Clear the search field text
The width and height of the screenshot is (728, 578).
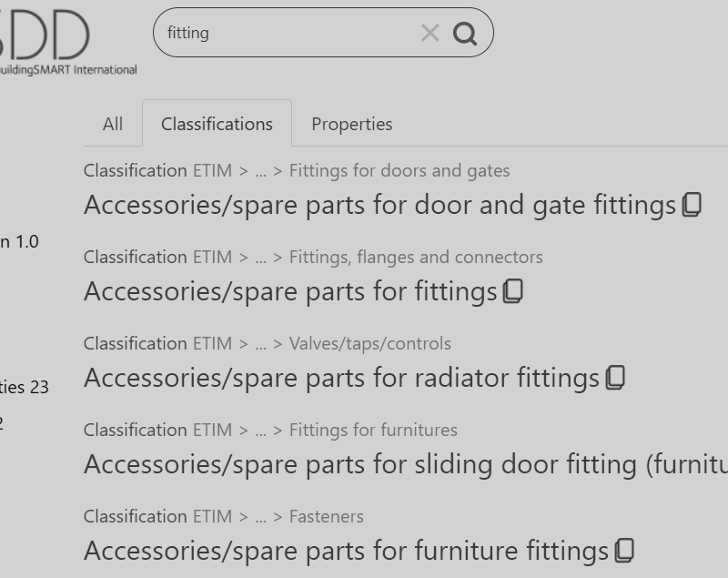(x=430, y=34)
